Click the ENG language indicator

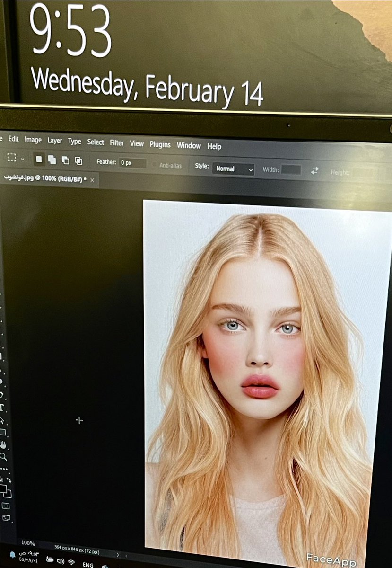click(88, 565)
